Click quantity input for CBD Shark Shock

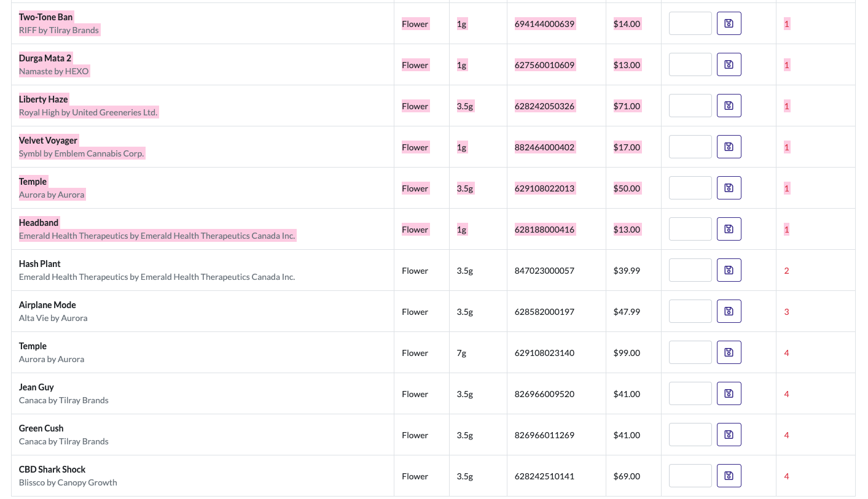tap(690, 476)
